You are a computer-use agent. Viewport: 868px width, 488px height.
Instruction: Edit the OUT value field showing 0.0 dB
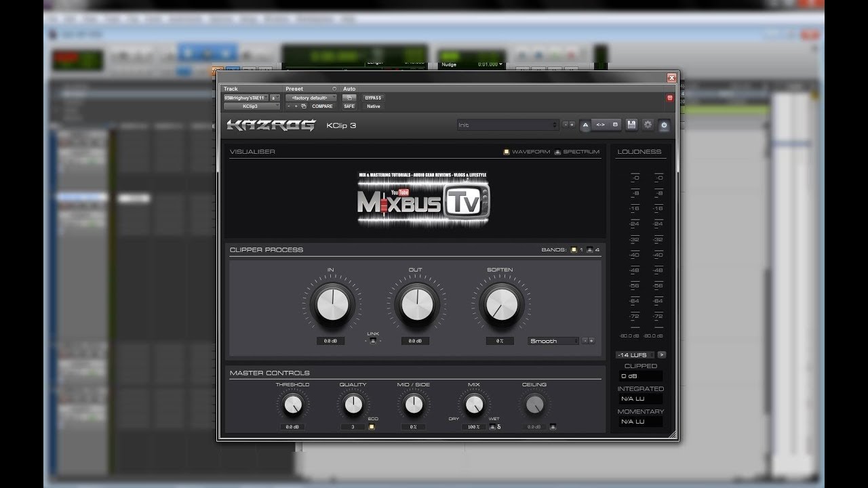[x=415, y=341]
